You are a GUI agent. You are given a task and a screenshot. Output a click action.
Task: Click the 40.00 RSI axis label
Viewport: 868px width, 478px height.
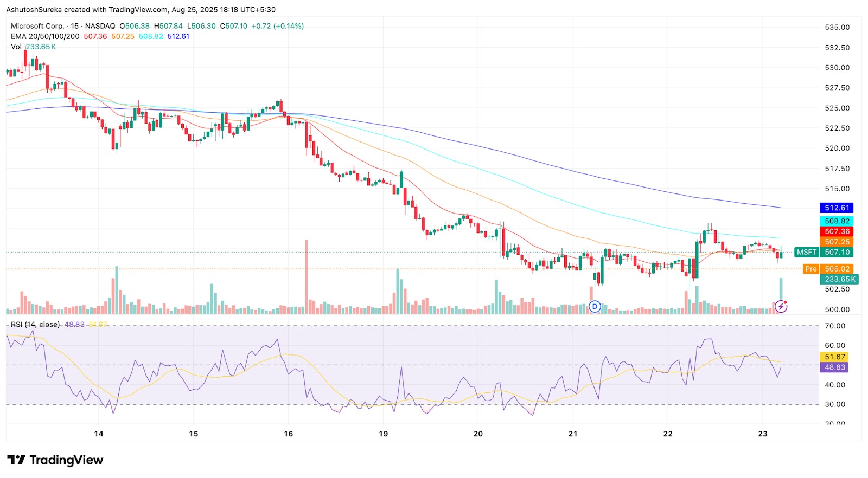[835, 385]
